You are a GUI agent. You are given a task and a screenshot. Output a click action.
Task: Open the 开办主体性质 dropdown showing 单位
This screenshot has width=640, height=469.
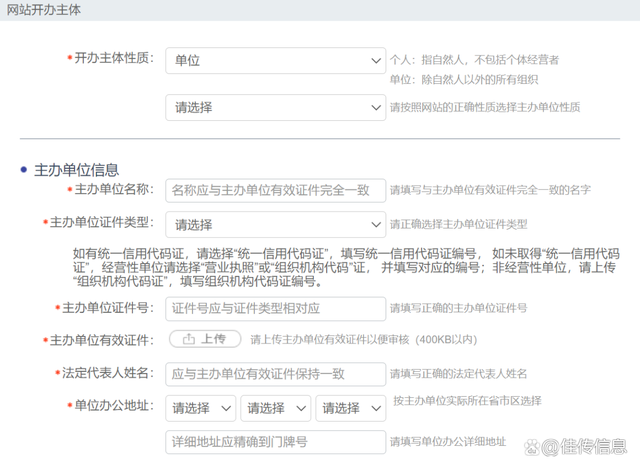[275, 60]
